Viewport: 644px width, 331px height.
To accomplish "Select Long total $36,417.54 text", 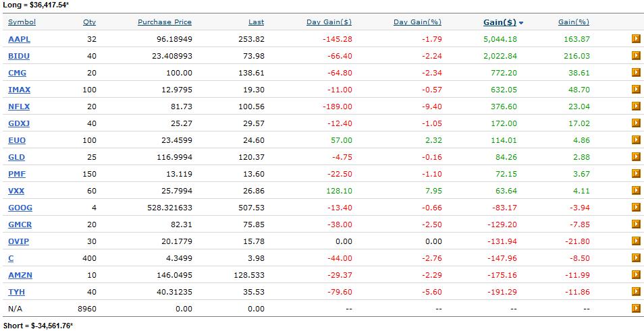I will [36, 6].
